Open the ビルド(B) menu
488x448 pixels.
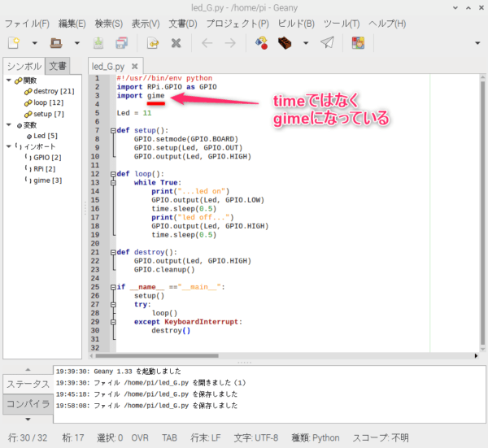(296, 24)
